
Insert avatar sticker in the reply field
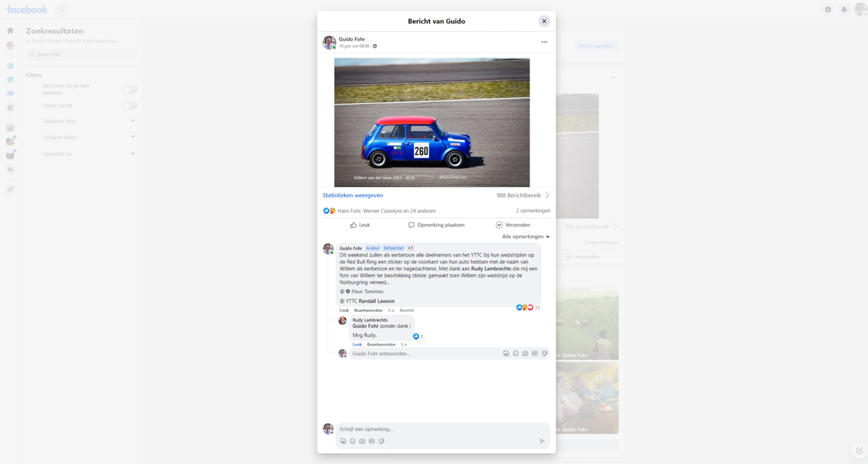pyautogui.click(x=506, y=353)
